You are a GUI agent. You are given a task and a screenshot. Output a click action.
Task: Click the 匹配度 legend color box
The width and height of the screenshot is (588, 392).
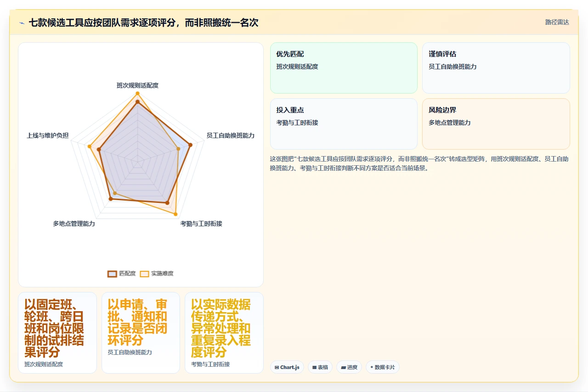[112, 274]
